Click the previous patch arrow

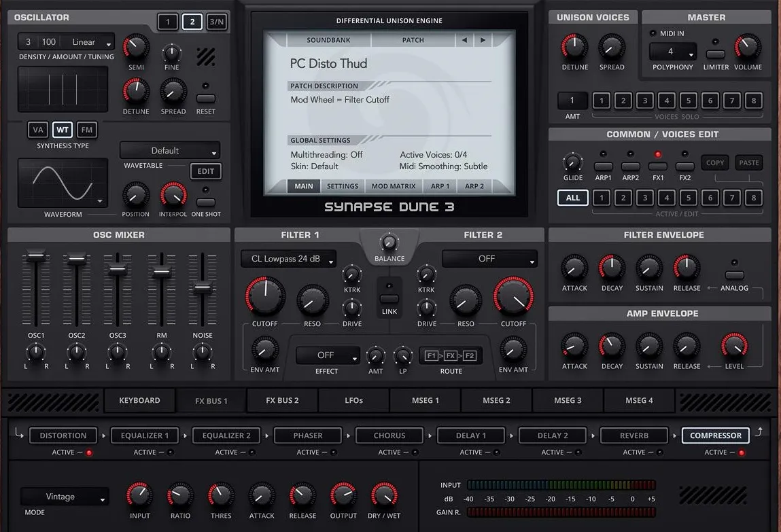[464, 40]
